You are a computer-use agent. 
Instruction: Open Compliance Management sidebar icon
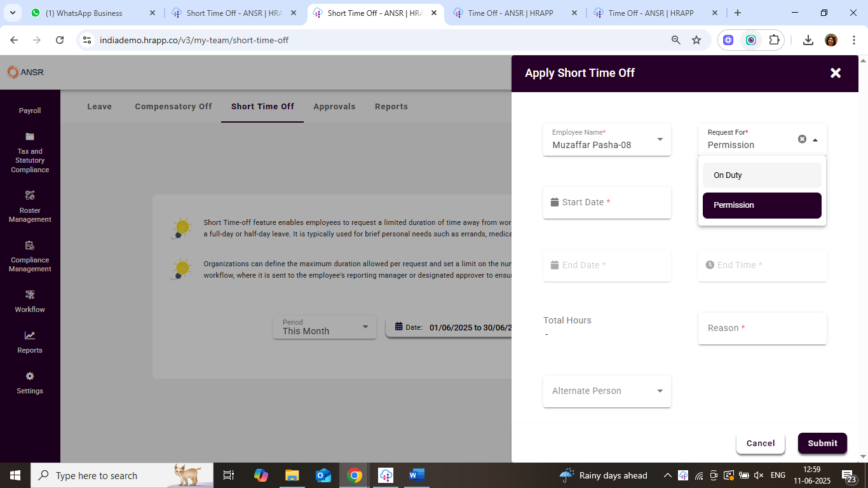click(x=30, y=245)
